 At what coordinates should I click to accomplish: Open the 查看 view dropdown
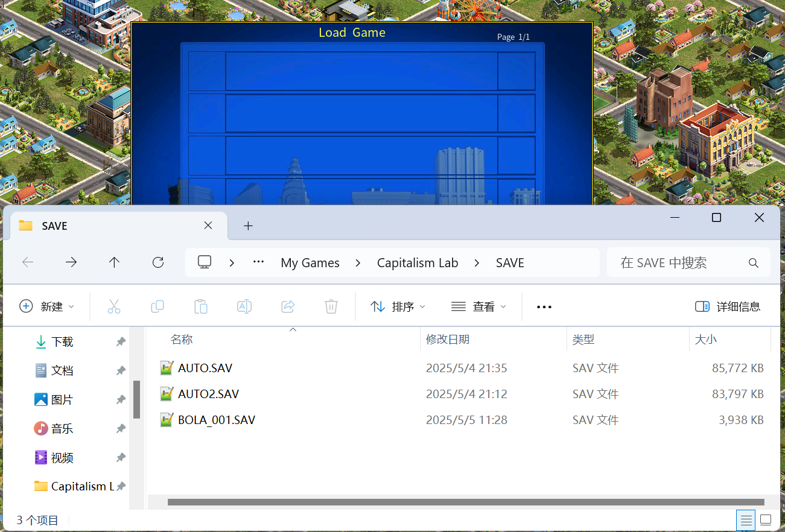coord(478,306)
